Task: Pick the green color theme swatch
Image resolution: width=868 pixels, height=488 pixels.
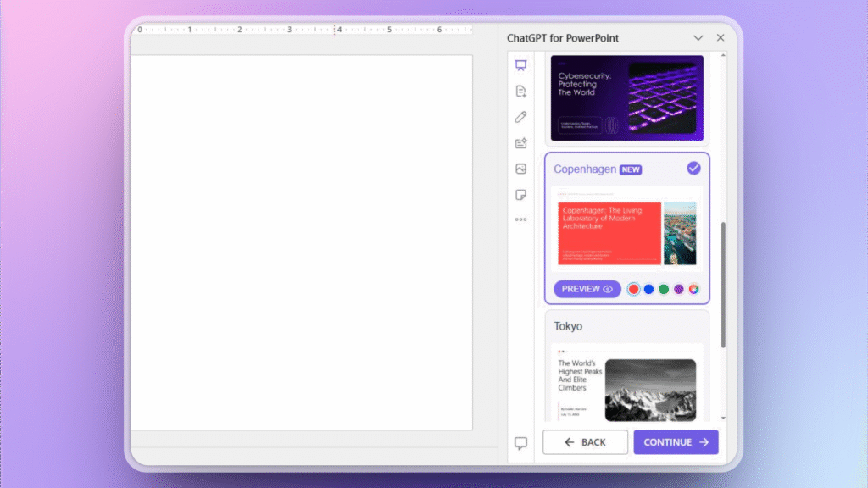Action: point(664,289)
